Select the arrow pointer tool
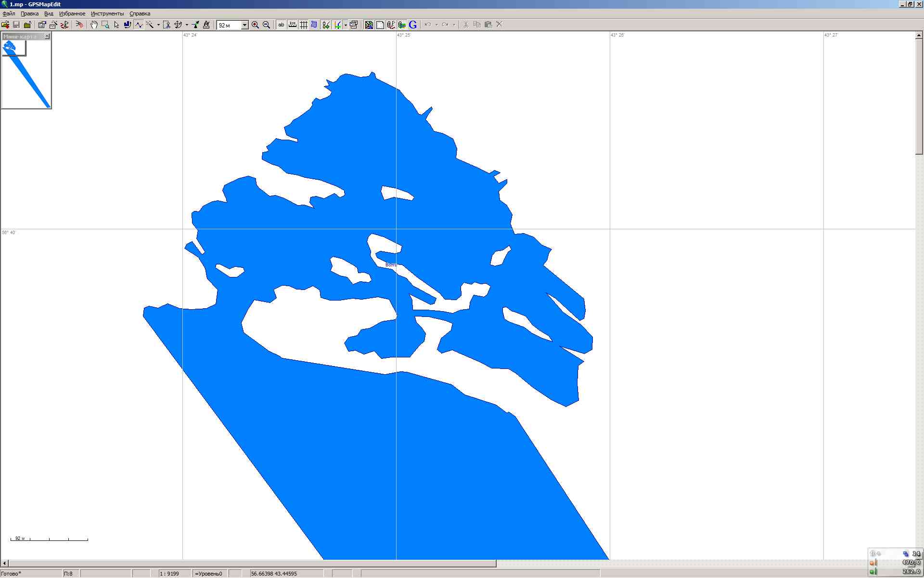The width and height of the screenshot is (924, 578). [x=116, y=25]
